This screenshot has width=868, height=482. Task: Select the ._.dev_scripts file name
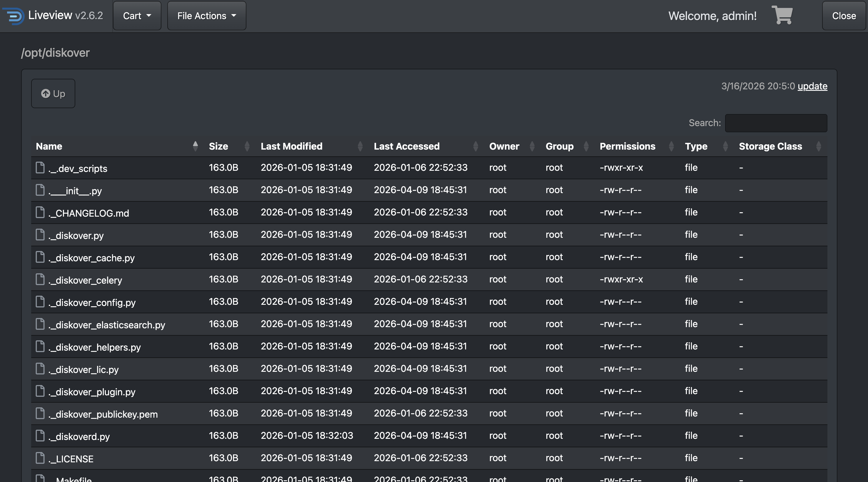[x=78, y=168]
